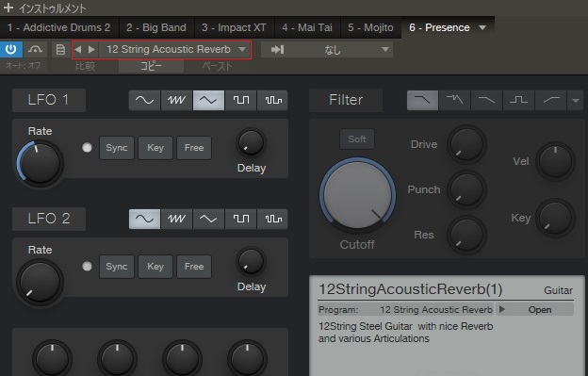The width and height of the screenshot is (588, 376).
Task: Click the filter Cutoff knob
Action: (x=357, y=195)
